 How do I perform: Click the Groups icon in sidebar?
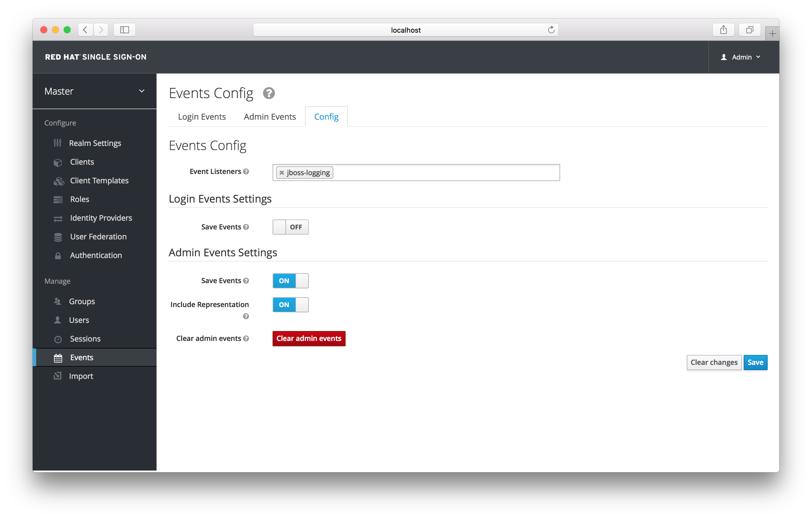[x=57, y=301]
